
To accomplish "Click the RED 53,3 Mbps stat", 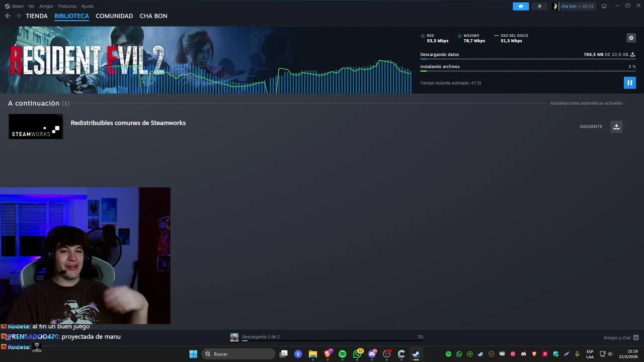I will coord(434,38).
